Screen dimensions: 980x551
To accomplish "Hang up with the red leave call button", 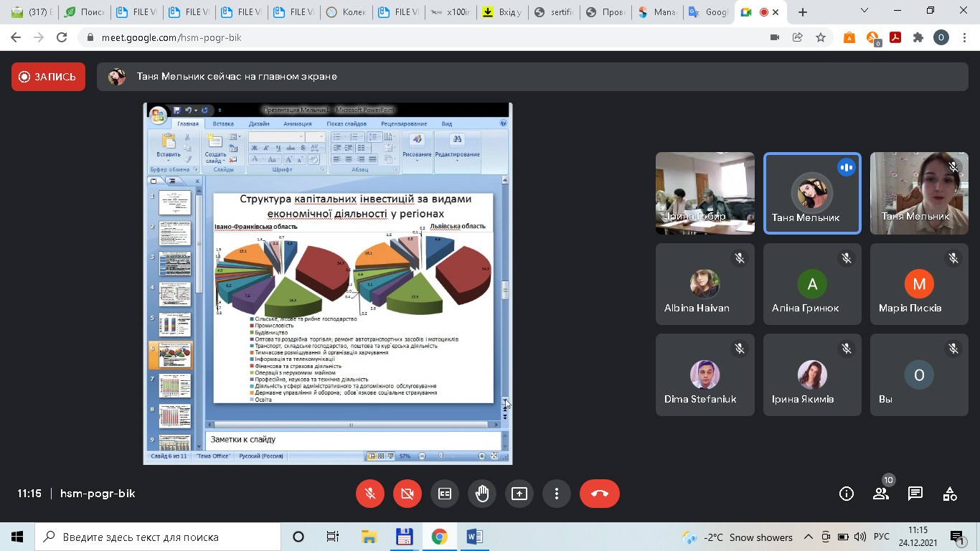I will (599, 494).
